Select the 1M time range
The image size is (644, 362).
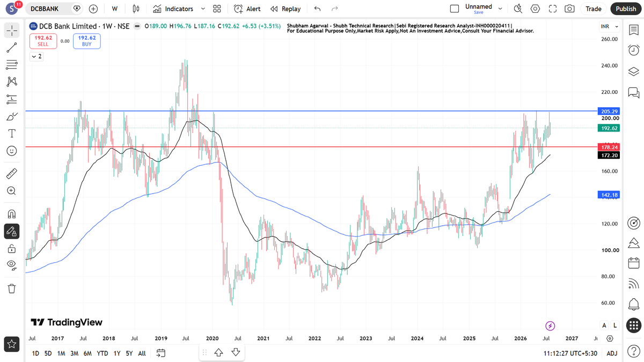pos(61,353)
